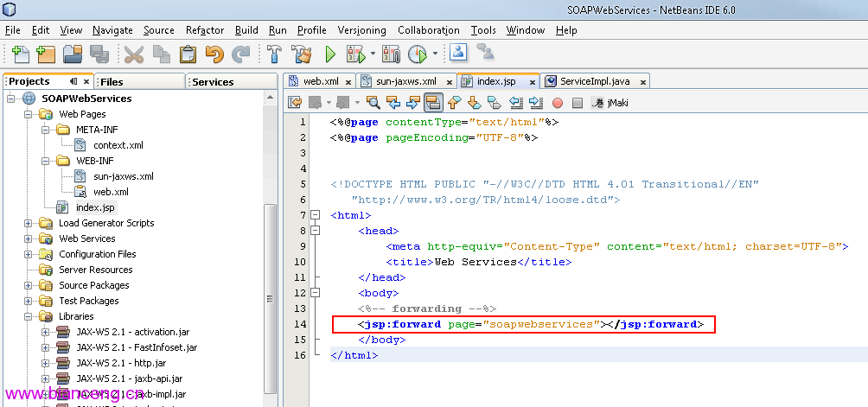Toggle bookmark icon in editor toolbar
The width and height of the screenshot is (868, 407).
(x=494, y=102)
